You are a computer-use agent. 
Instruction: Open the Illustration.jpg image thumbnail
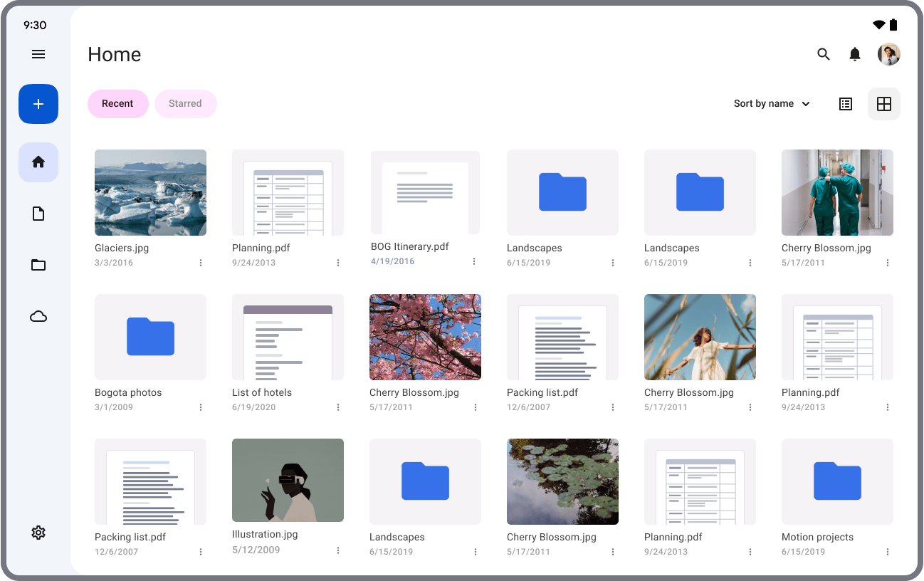click(x=288, y=481)
